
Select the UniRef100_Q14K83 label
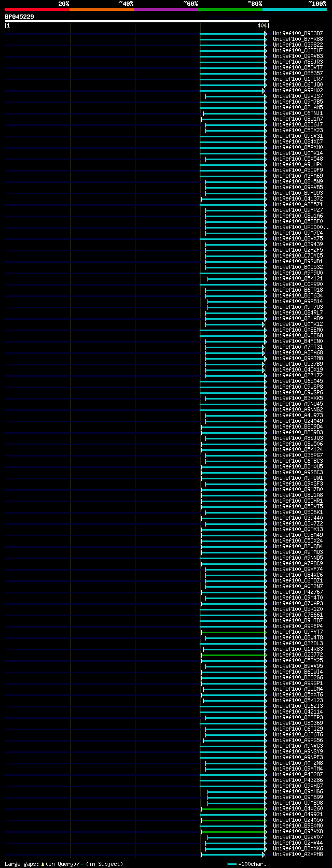point(298,649)
